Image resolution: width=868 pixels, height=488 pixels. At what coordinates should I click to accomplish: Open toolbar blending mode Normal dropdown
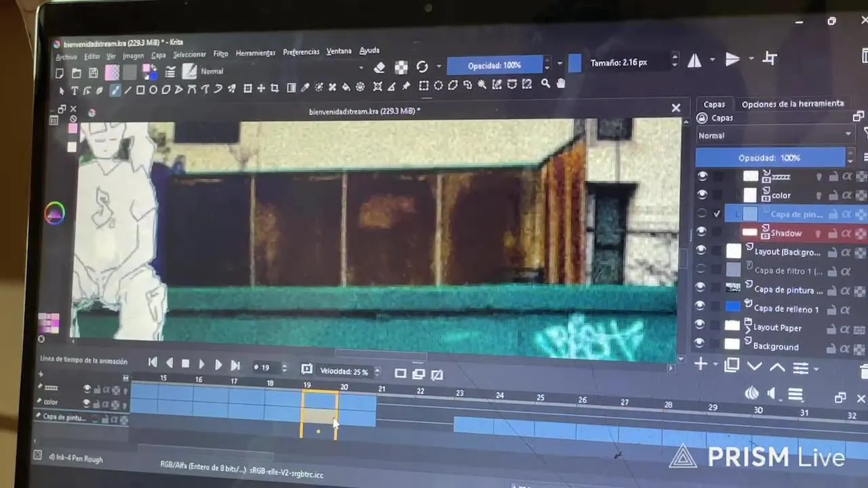point(281,70)
